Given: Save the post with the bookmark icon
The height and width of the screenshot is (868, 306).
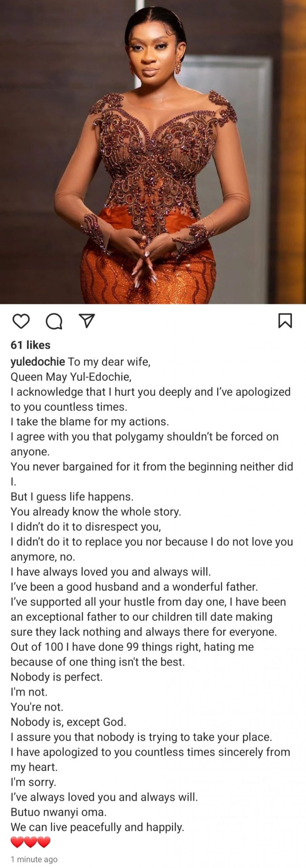Looking at the screenshot, I should pyautogui.click(x=285, y=321).
